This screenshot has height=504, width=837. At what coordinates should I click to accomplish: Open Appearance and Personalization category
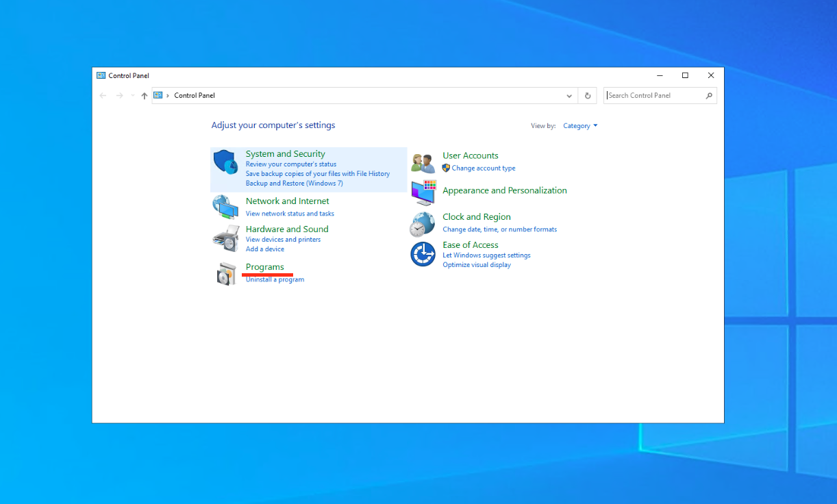pos(505,191)
